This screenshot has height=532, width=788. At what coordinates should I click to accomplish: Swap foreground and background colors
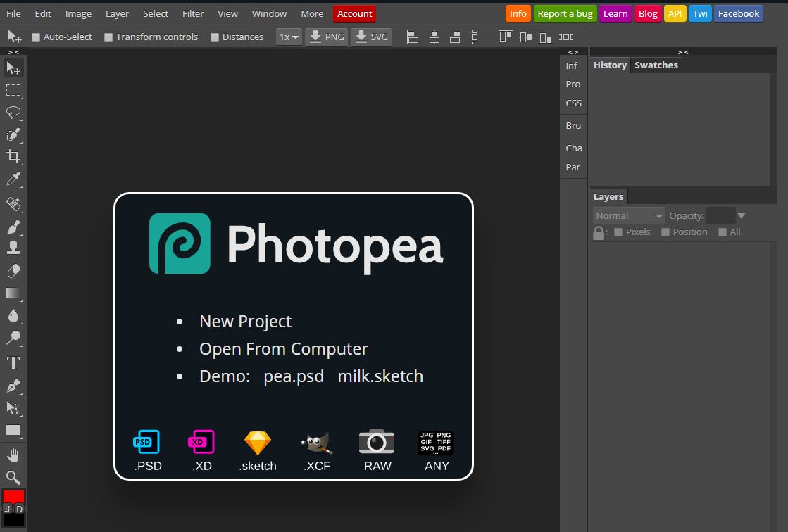coord(8,509)
